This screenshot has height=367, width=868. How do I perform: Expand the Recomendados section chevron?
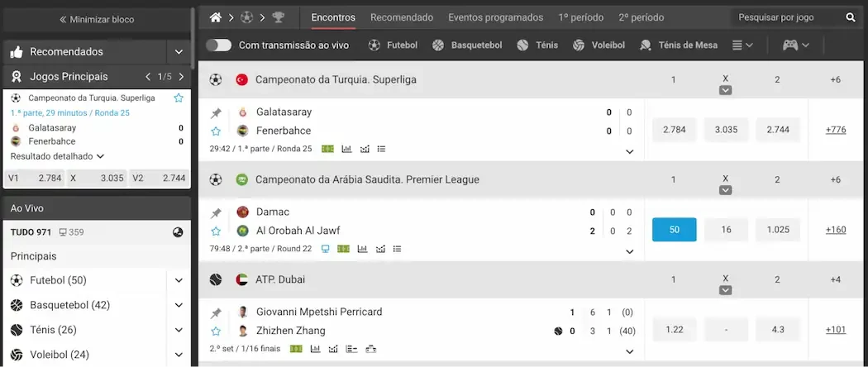(179, 52)
